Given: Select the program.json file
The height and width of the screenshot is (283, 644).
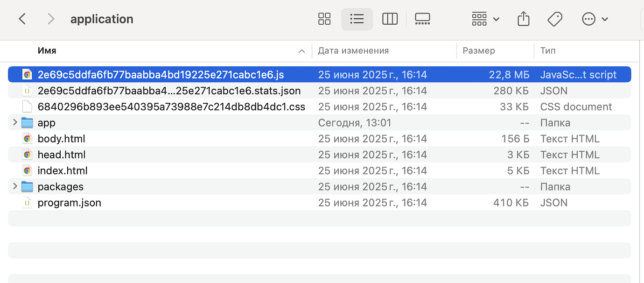Looking at the screenshot, I should (70, 202).
